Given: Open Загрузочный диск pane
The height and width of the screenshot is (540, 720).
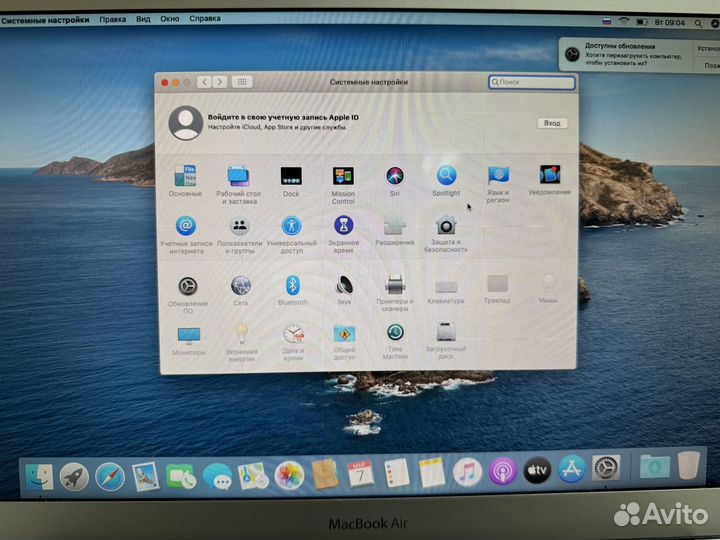Looking at the screenshot, I should (x=445, y=341).
